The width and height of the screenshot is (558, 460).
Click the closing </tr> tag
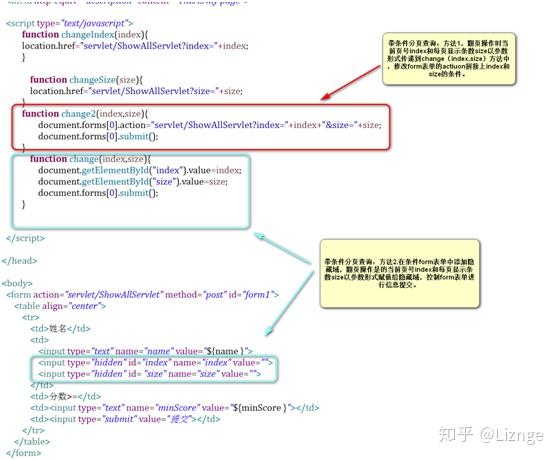(33, 430)
